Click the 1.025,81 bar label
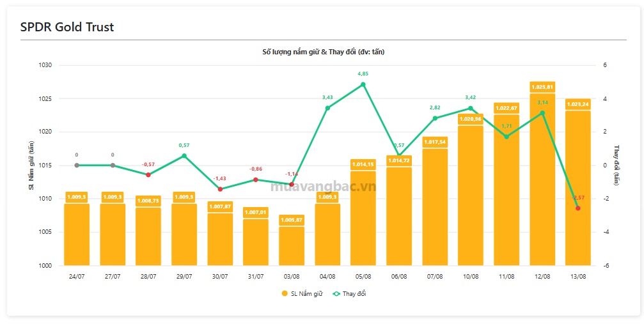This screenshot has height=324, width=644. (542, 87)
